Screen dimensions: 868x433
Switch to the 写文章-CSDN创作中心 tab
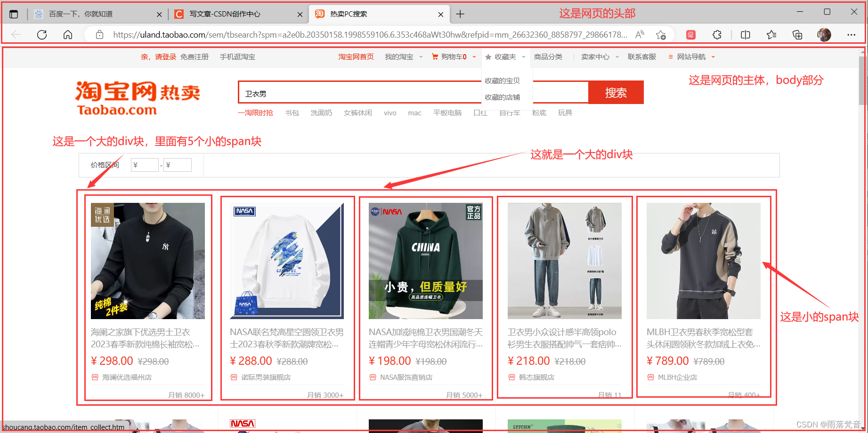[x=239, y=14]
